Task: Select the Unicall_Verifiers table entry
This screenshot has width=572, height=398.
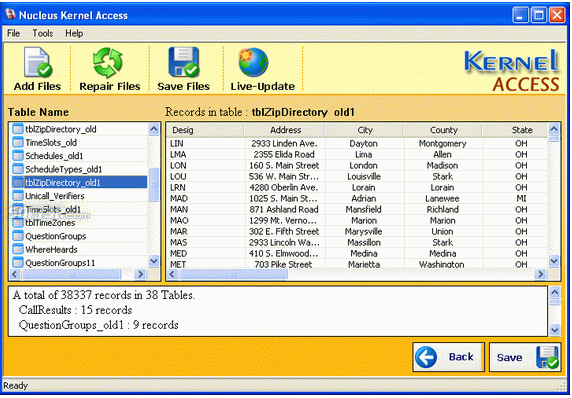Action: [x=55, y=196]
